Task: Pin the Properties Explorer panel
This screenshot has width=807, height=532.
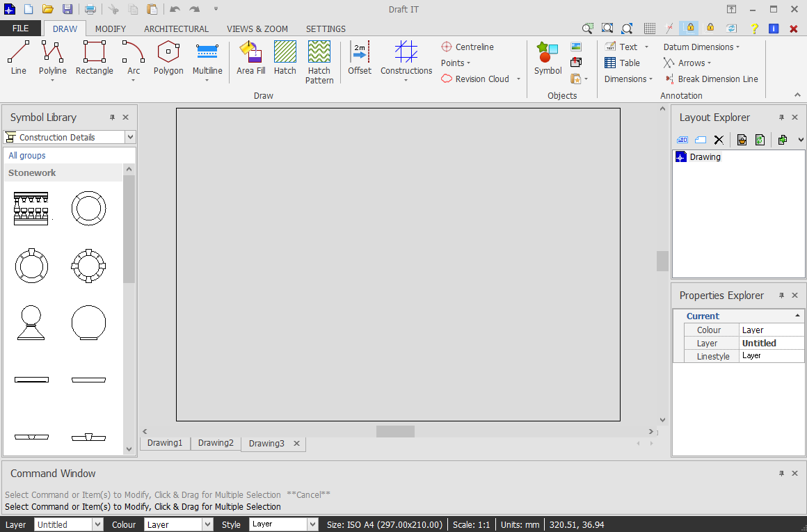Action: [x=781, y=296]
